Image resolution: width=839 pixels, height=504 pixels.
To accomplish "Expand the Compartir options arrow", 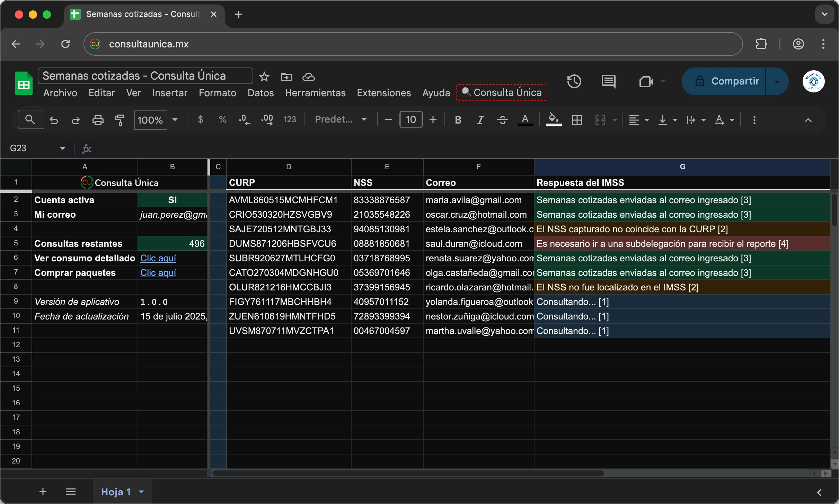I will [x=777, y=81].
